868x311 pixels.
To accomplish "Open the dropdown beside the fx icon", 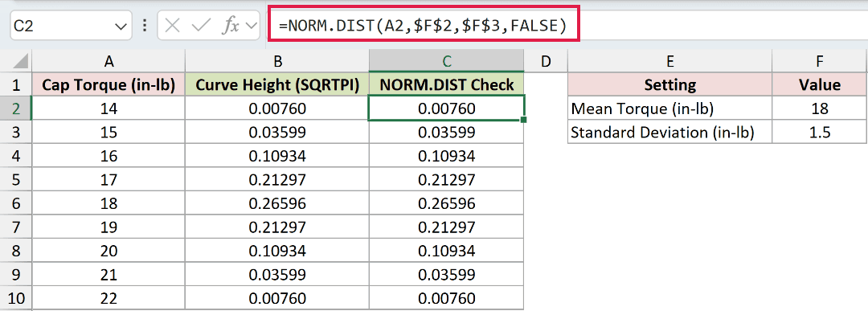I will click(251, 26).
